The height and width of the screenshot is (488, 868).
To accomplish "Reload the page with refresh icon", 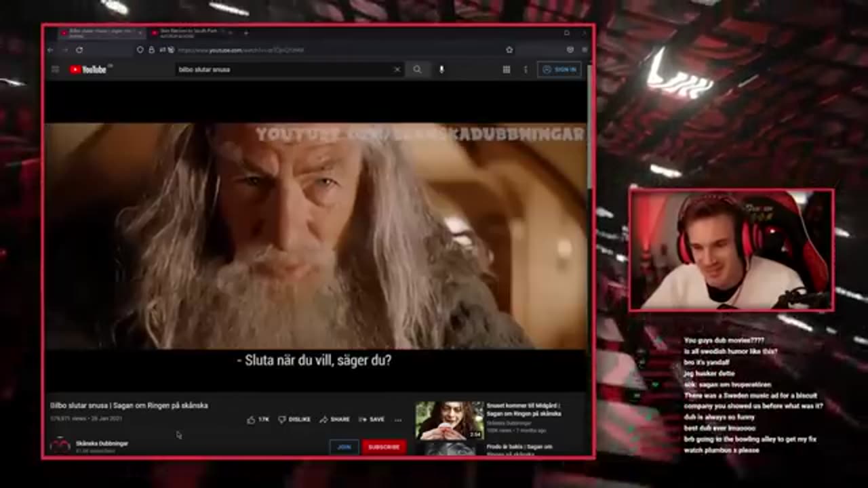I will (79, 49).
